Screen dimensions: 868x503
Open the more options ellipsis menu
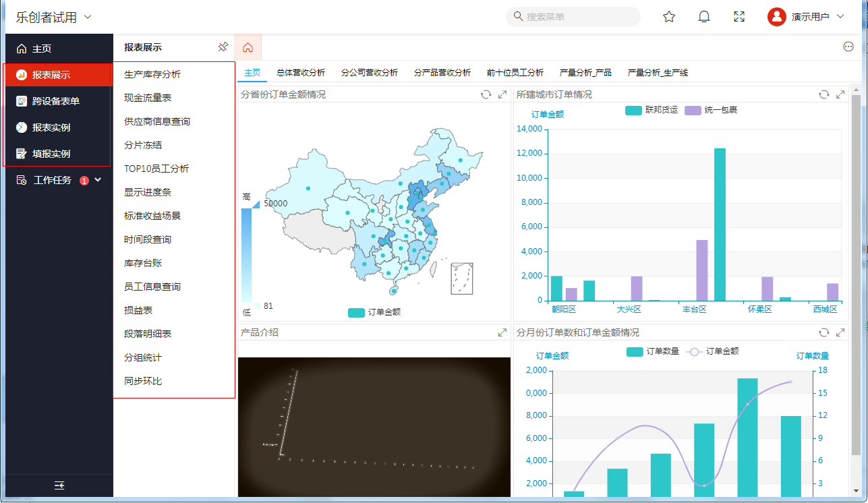click(848, 47)
